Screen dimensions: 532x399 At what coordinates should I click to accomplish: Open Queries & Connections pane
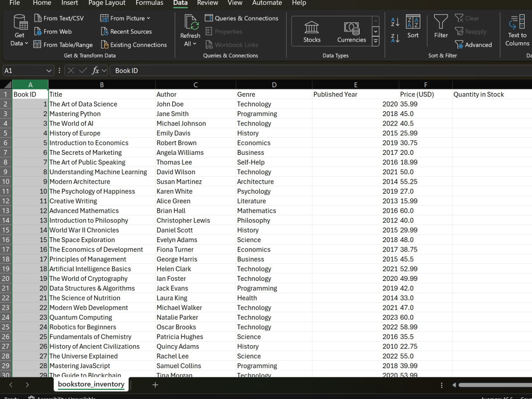point(242,18)
